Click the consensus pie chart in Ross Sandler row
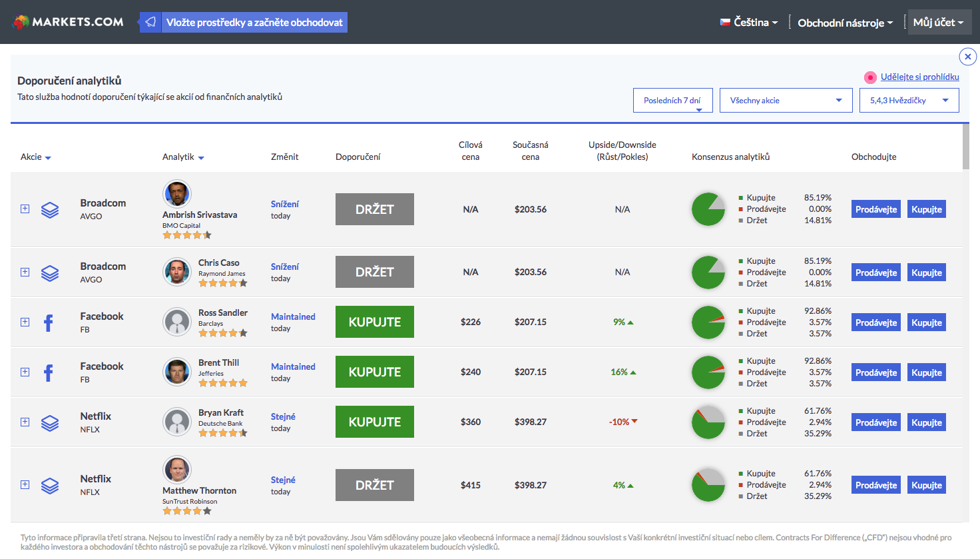980x559 pixels. coord(708,322)
